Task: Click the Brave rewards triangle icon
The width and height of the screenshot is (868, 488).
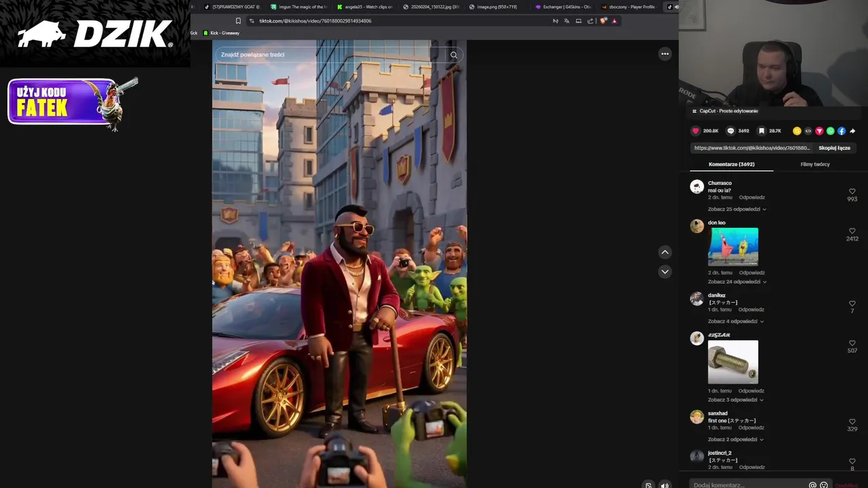Action: pos(614,21)
